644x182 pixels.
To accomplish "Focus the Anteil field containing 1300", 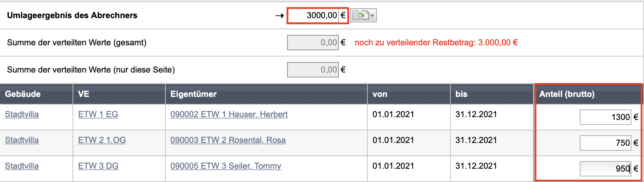I will tap(605, 117).
